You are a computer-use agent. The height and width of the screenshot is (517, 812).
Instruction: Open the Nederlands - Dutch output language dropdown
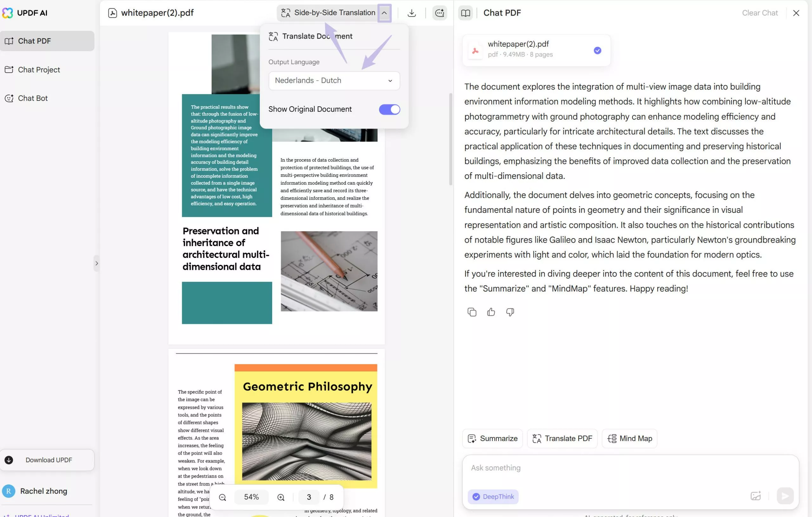(334, 81)
